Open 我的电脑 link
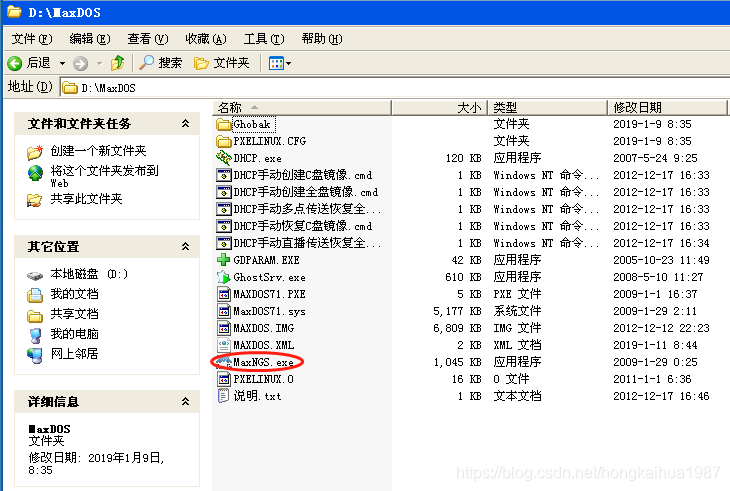 [74, 334]
